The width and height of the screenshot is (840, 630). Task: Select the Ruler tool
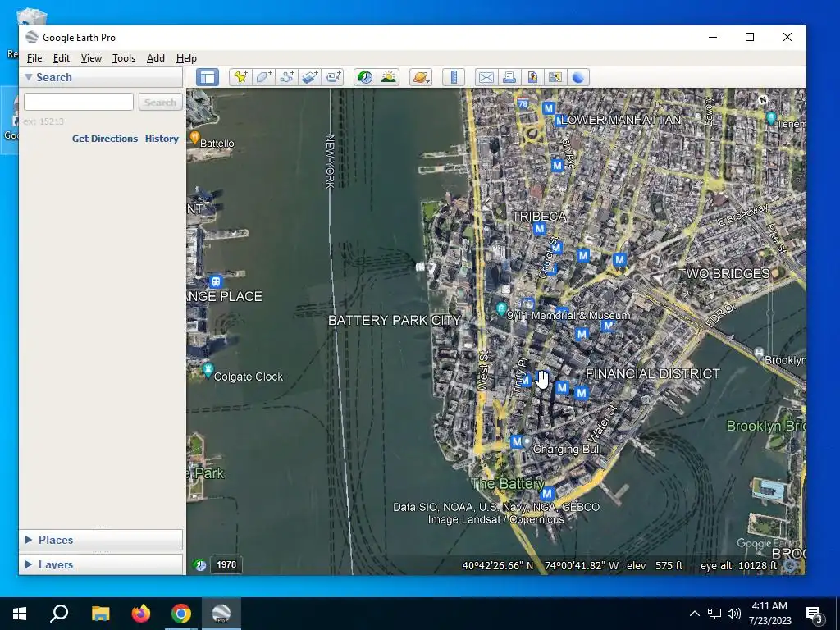tap(454, 77)
